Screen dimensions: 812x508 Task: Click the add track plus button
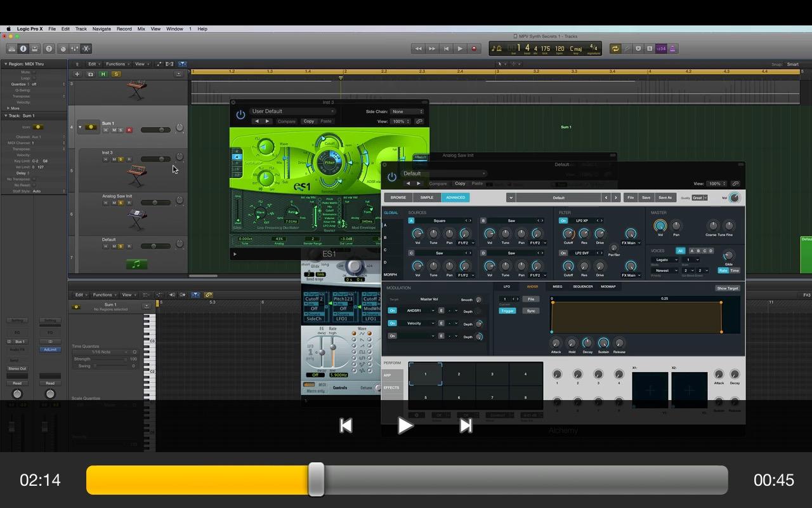tap(78, 74)
